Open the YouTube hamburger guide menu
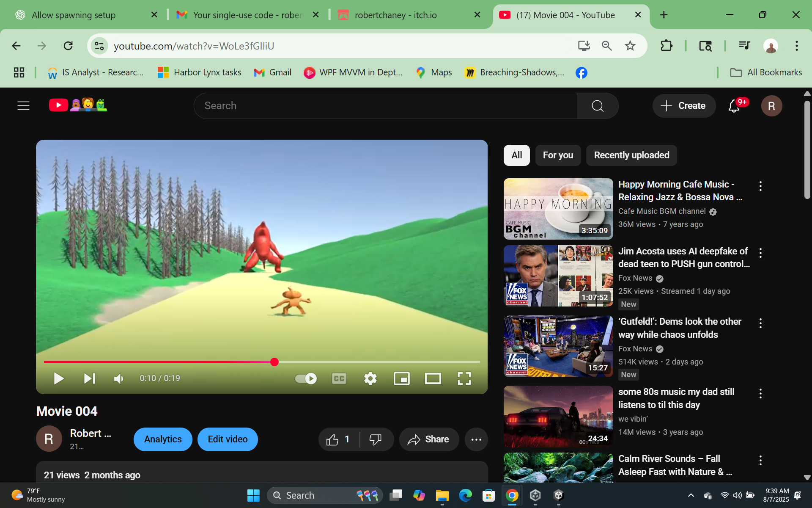This screenshot has width=812, height=508. (x=24, y=106)
